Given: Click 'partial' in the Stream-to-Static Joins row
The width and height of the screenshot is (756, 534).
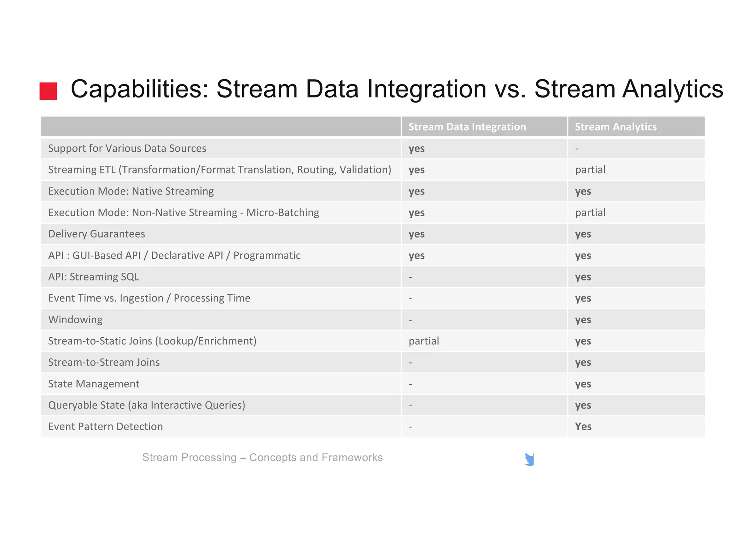Looking at the screenshot, I should (x=424, y=341).
